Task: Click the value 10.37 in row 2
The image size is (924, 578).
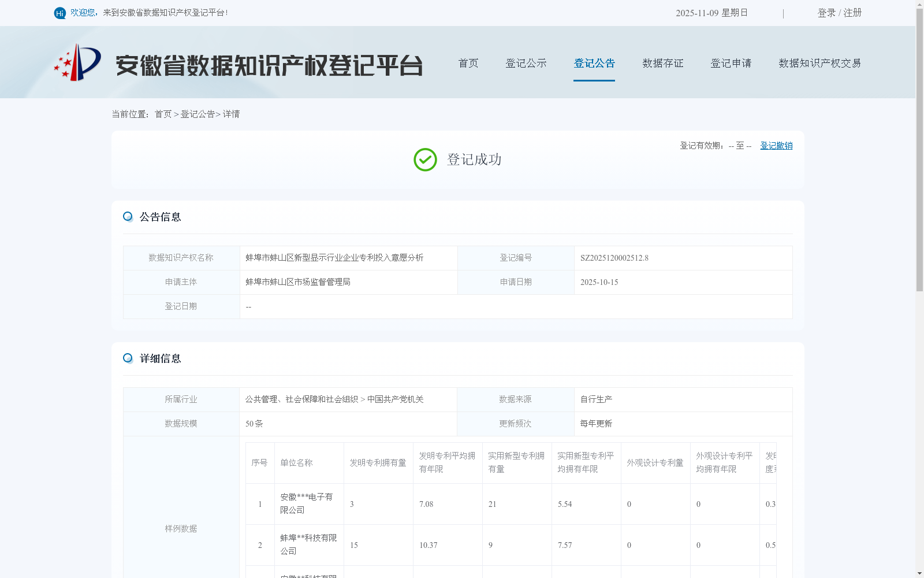Action: pos(429,546)
